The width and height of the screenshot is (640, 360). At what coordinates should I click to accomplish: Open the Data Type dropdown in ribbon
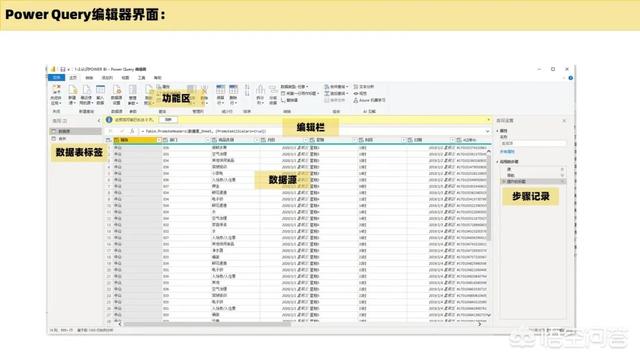pos(295,87)
